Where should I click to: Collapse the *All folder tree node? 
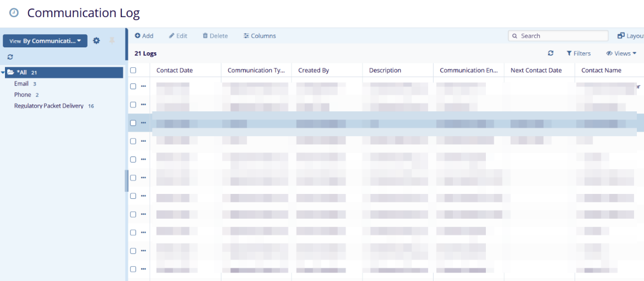click(x=3, y=73)
